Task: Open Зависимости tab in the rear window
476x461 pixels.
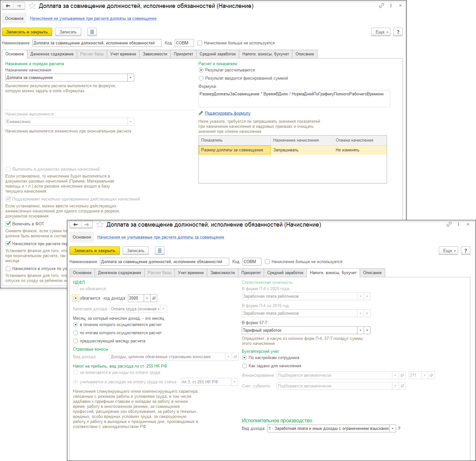Action: pyautogui.click(x=155, y=54)
